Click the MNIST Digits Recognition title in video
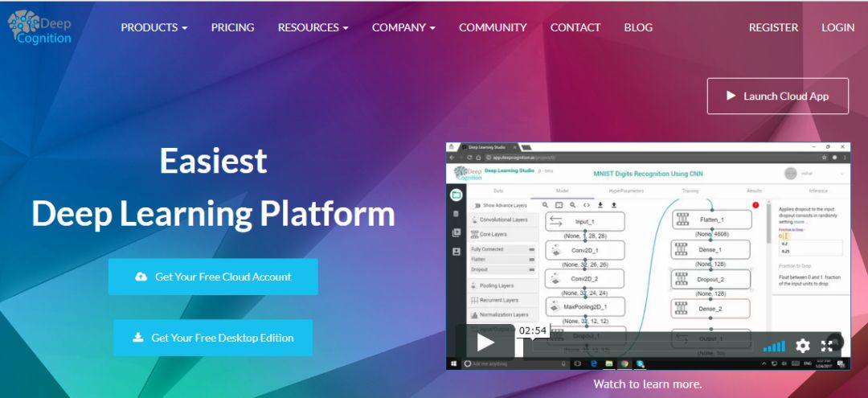Screen dimensions: 868x398 point(648,174)
